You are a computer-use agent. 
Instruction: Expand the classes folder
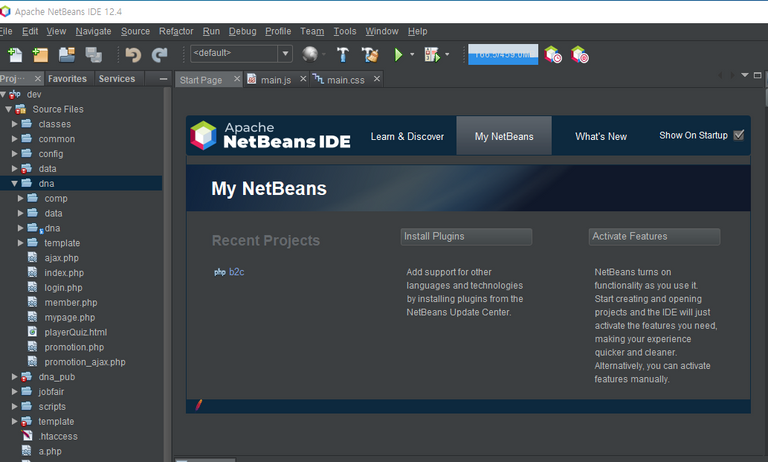coord(14,124)
